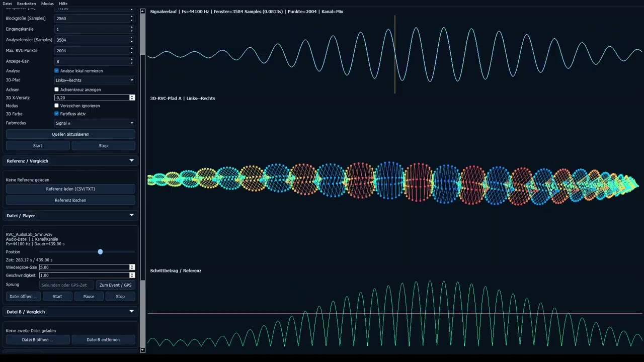The height and width of the screenshot is (362, 644).
Task: Open the Hilfe menu
Action: click(63, 4)
